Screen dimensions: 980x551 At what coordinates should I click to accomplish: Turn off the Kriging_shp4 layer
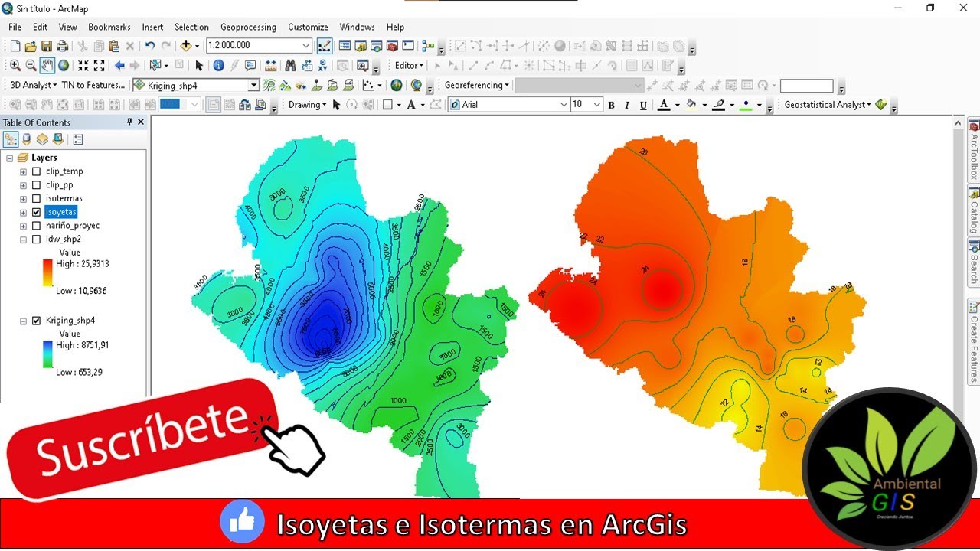(36, 321)
